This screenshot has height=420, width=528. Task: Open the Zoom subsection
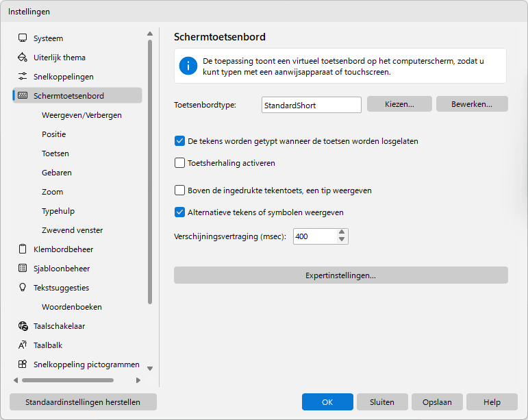tap(53, 192)
